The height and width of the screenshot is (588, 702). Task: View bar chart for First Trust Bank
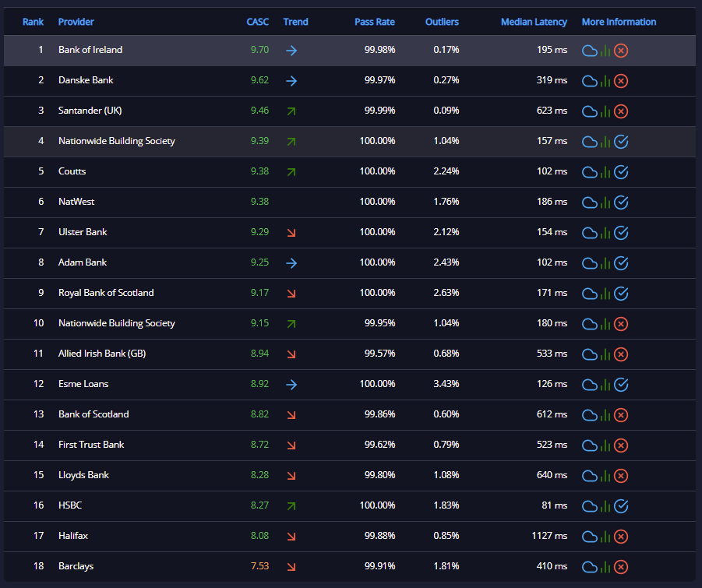click(x=605, y=445)
